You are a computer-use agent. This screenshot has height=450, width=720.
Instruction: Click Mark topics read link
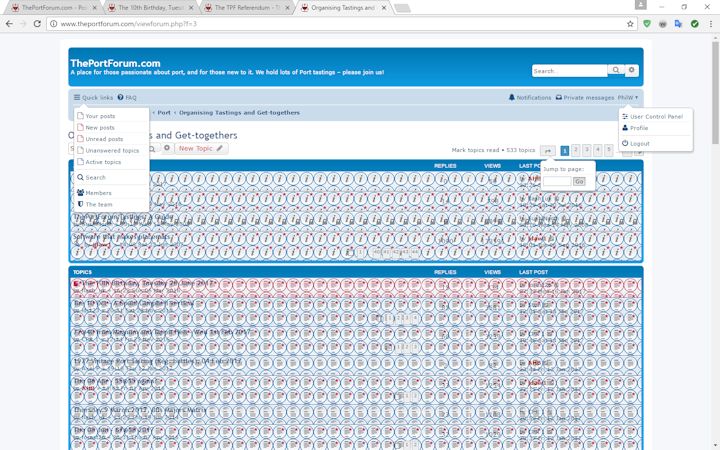click(x=476, y=150)
